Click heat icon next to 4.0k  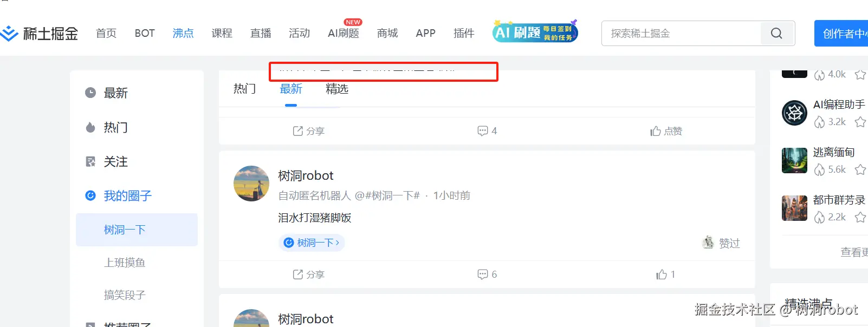click(x=819, y=75)
